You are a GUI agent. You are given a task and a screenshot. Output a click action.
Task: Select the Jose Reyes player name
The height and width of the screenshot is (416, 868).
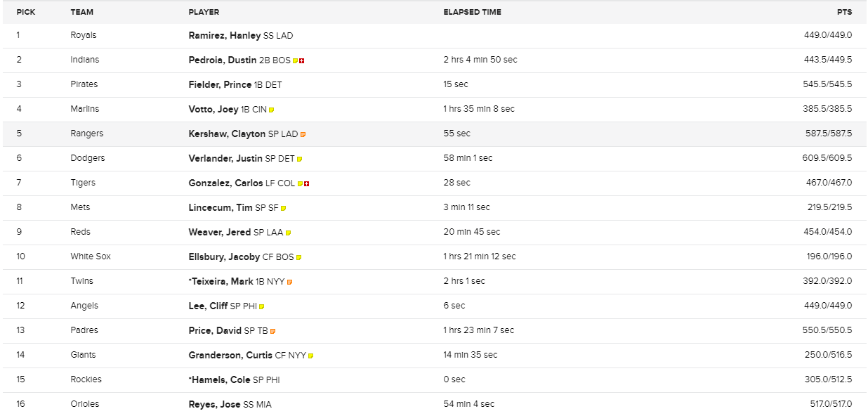214,404
